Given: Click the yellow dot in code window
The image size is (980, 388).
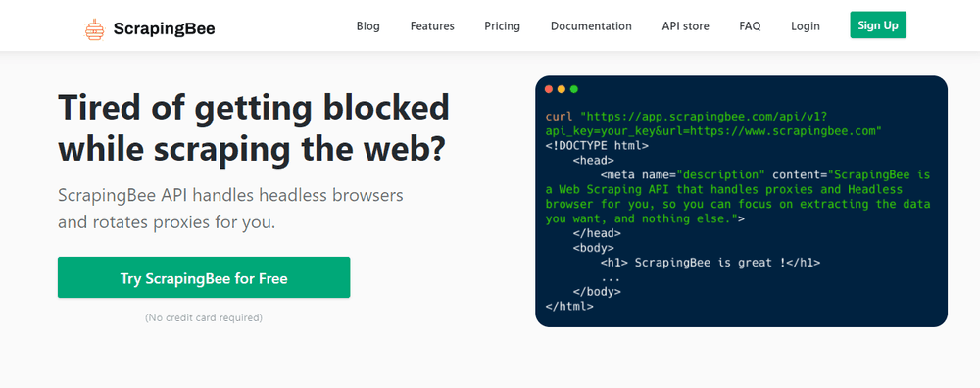Looking at the screenshot, I should (562, 89).
